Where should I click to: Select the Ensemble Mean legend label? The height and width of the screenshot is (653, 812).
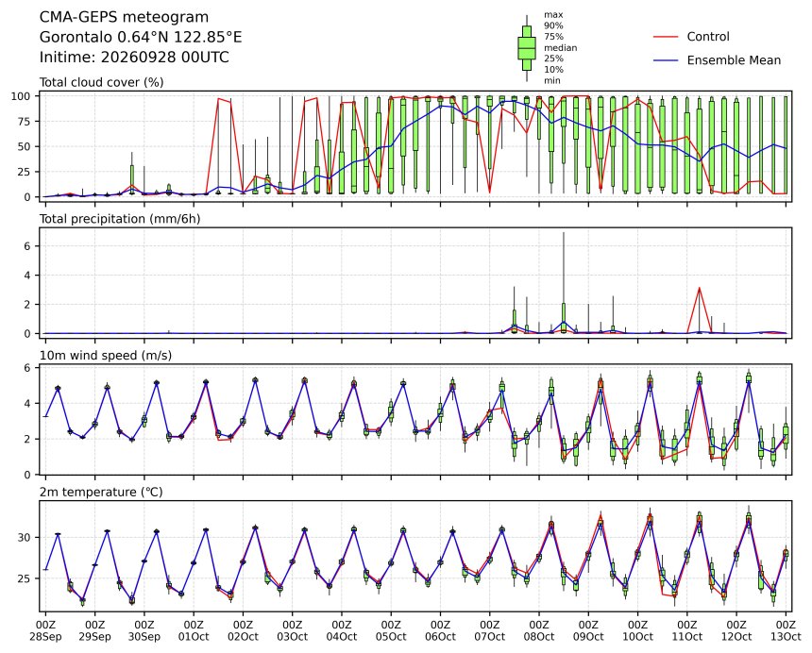click(x=734, y=60)
